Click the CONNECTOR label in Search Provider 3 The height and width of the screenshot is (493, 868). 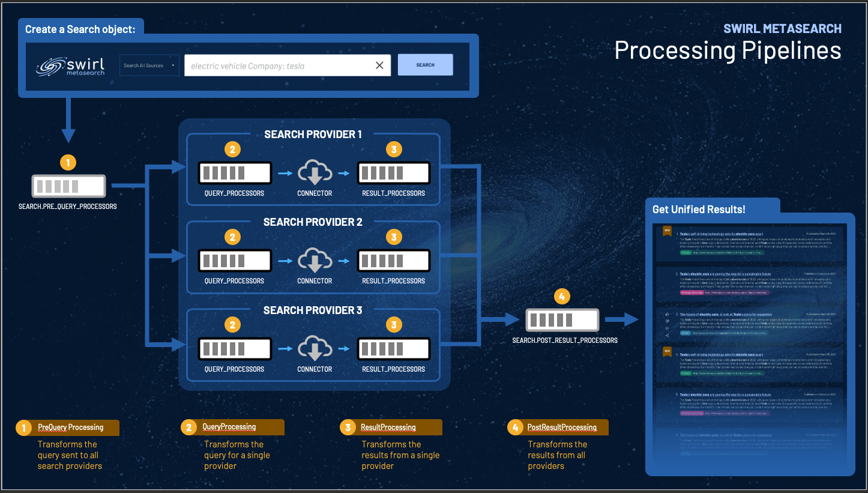click(315, 369)
